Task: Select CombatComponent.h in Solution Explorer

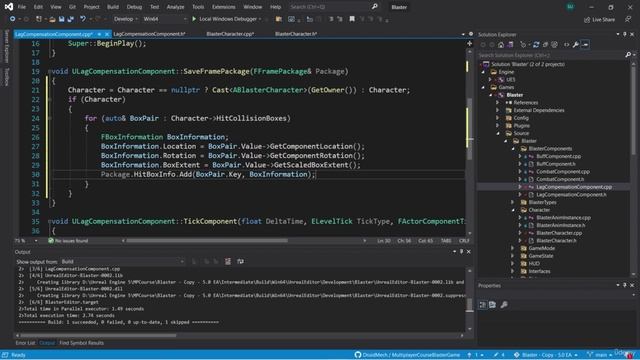Action: pos(560,179)
